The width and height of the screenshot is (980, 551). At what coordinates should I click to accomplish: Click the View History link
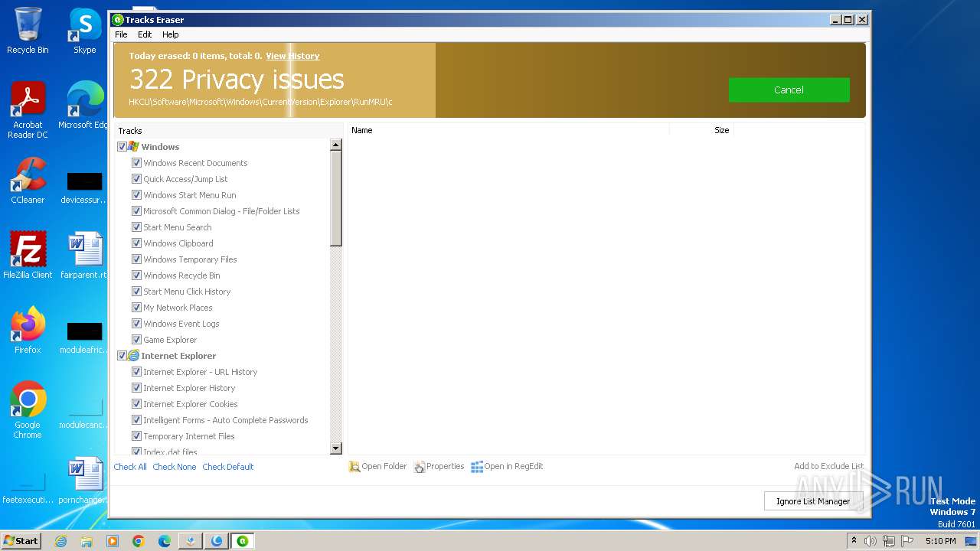tap(292, 56)
